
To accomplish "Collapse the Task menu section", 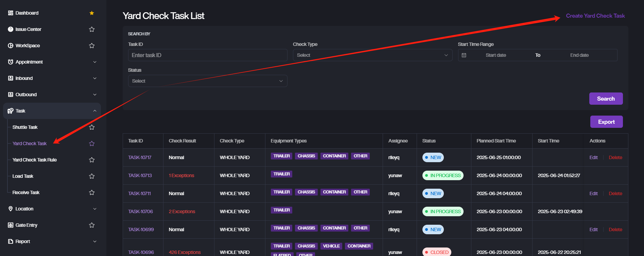I will (94, 111).
